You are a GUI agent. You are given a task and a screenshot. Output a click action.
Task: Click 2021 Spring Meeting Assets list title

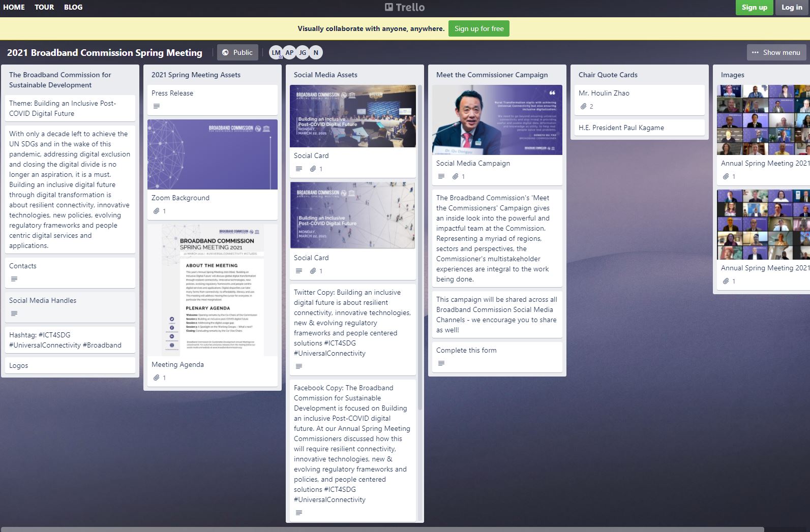[196, 75]
